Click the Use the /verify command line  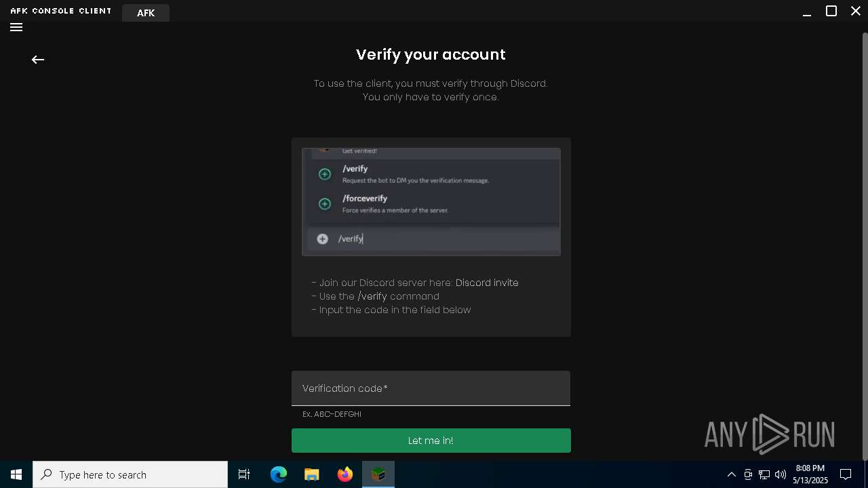(376, 296)
